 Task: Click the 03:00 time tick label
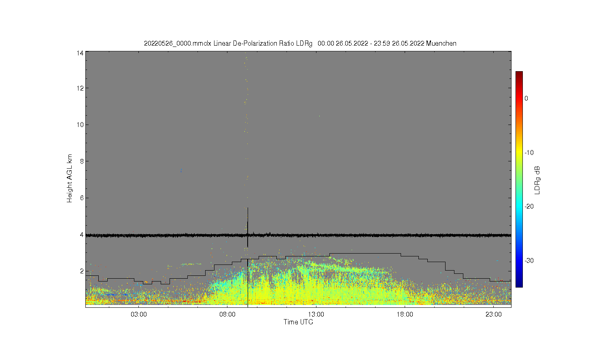(139, 314)
